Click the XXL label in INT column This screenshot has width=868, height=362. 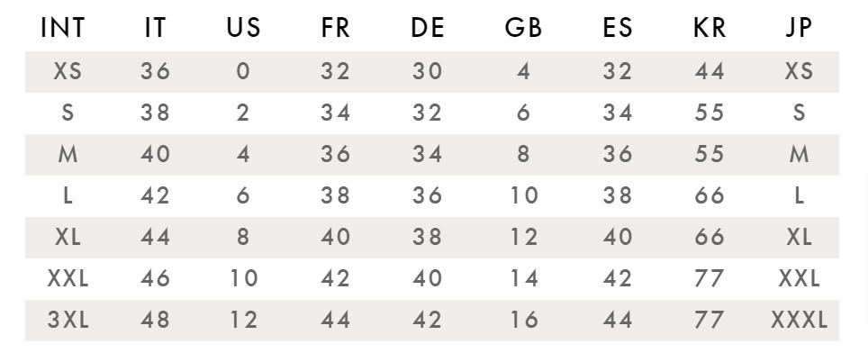(x=68, y=278)
